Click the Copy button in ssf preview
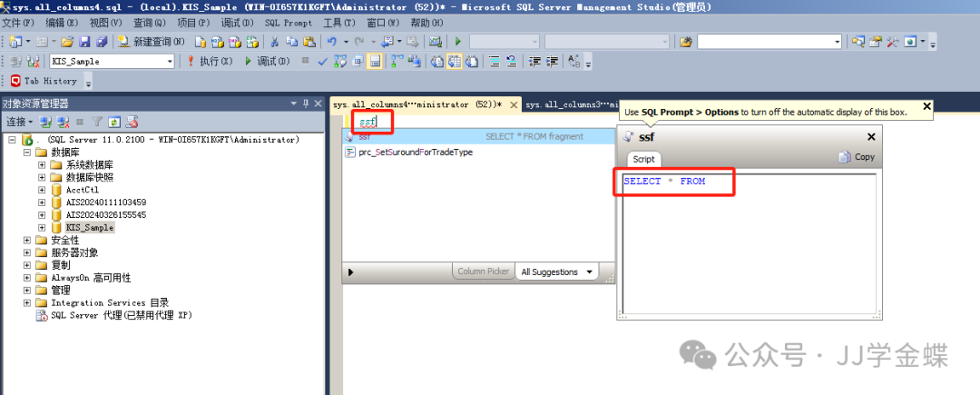 coord(857,157)
